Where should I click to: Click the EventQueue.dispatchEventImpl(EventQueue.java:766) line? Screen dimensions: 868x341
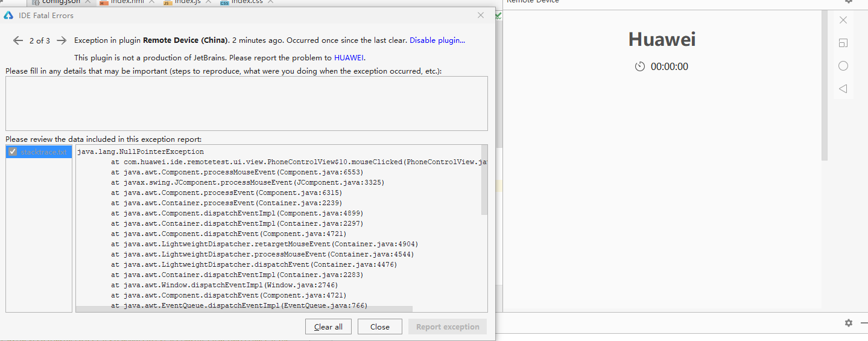(239, 305)
